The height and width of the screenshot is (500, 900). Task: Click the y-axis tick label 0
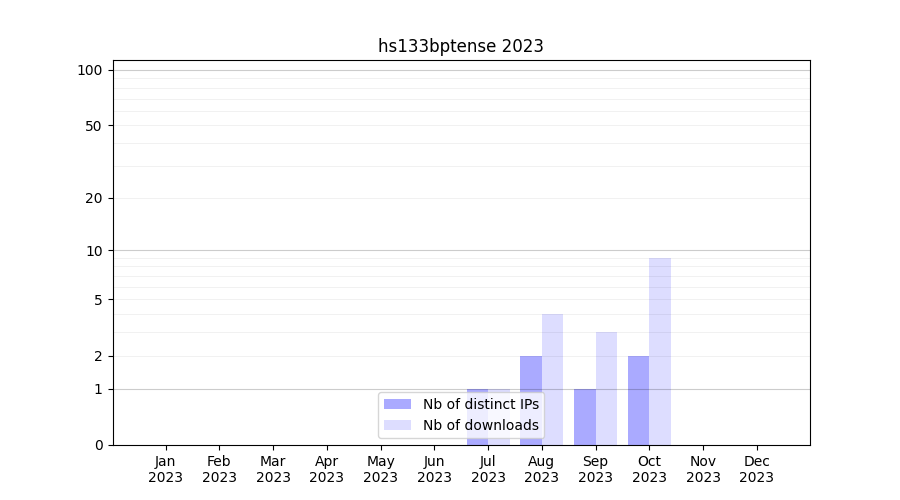98,445
